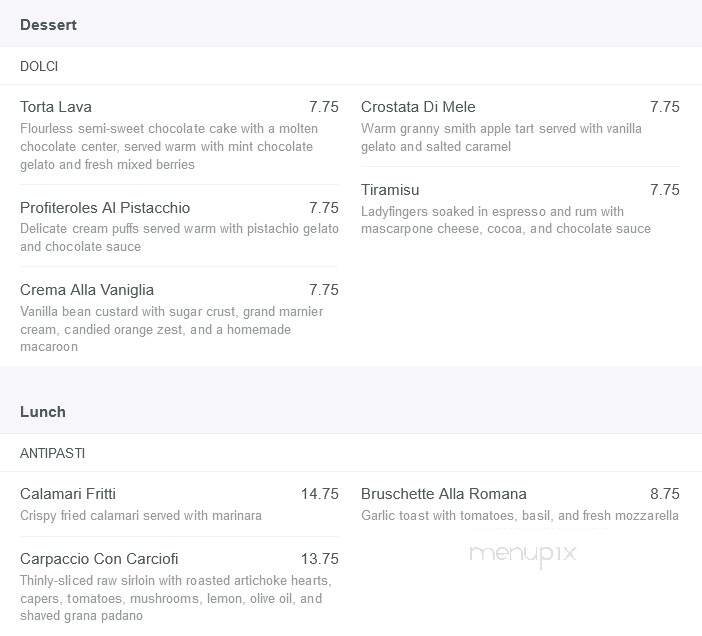The width and height of the screenshot is (702, 636).
Task: Open the Torta Lava menu item
Action: 56,107
